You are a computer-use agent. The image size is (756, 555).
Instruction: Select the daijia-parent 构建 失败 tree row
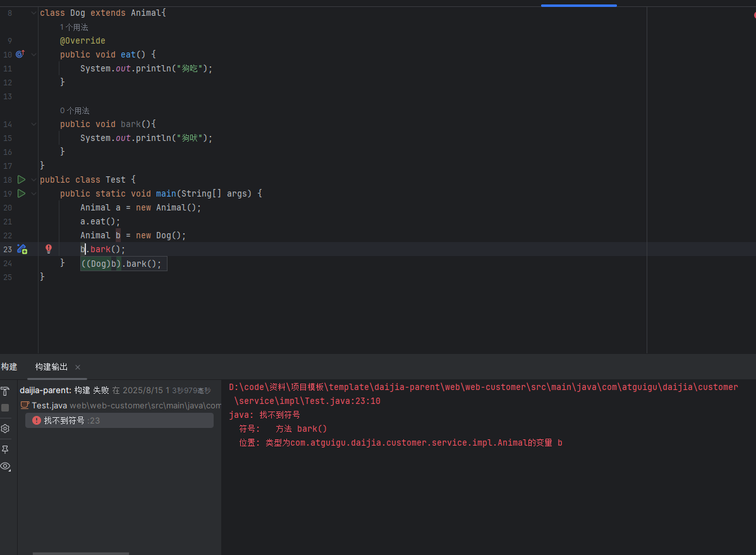click(x=115, y=390)
